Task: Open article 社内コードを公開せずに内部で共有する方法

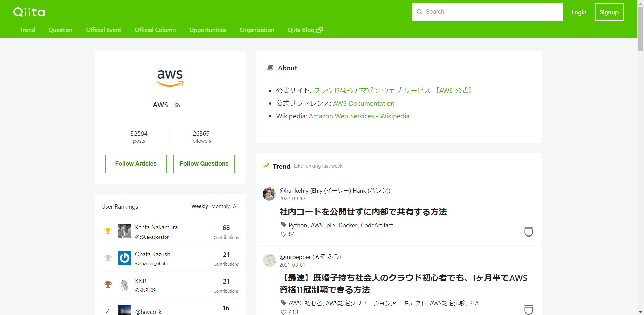Action: 363,212
